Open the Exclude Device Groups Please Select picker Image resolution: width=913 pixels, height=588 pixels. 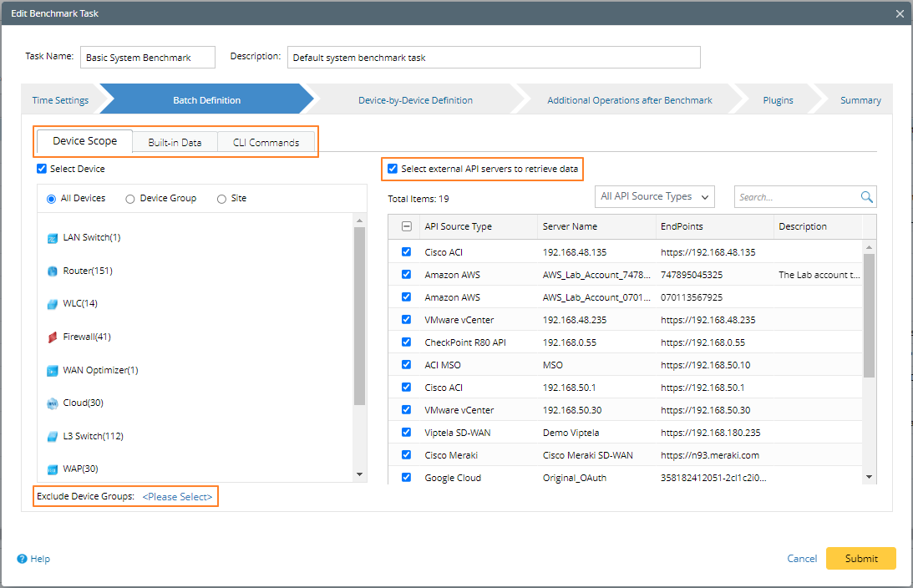pyautogui.click(x=177, y=497)
